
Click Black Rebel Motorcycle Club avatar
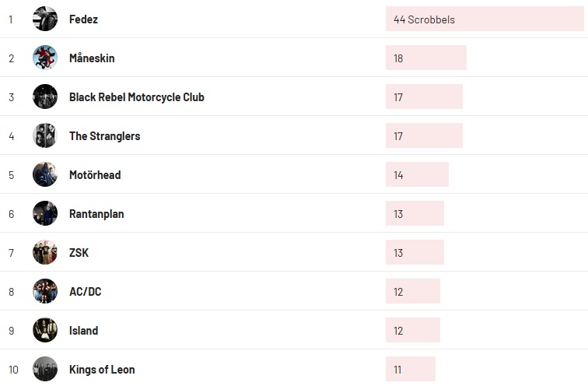pyautogui.click(x=45, y=96)
